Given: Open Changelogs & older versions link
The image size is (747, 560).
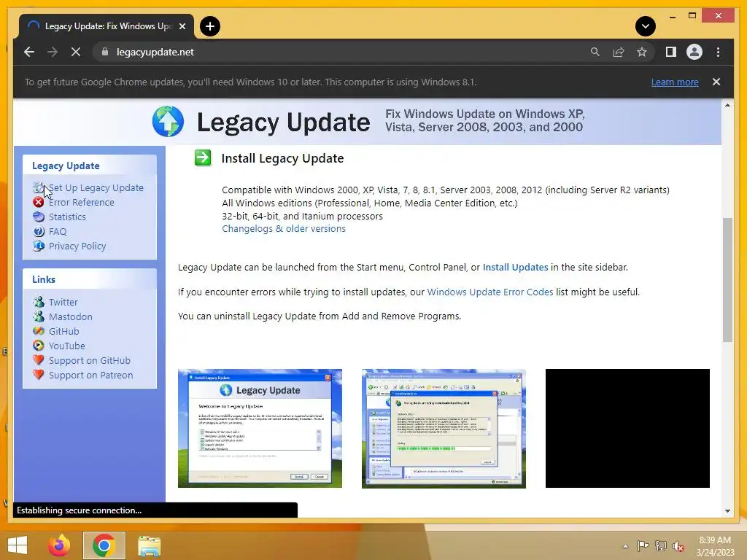Looking at the screenshot, I should 284,228.
